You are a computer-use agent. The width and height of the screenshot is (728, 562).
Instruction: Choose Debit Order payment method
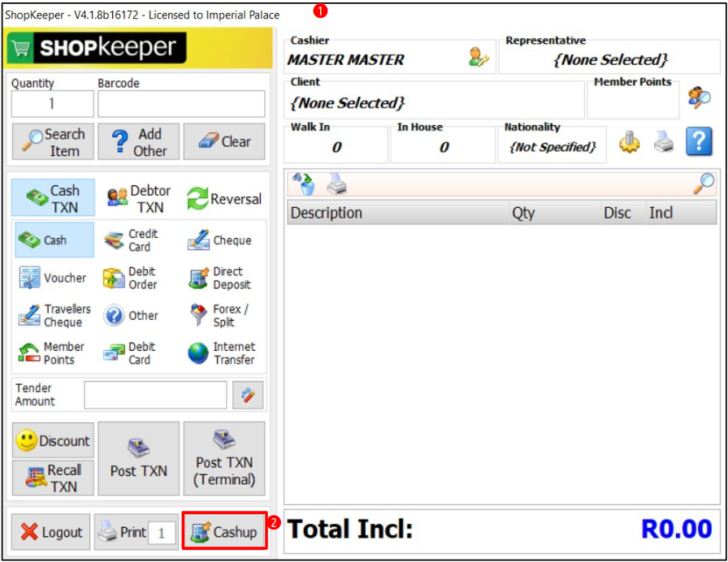coord(131,278)
